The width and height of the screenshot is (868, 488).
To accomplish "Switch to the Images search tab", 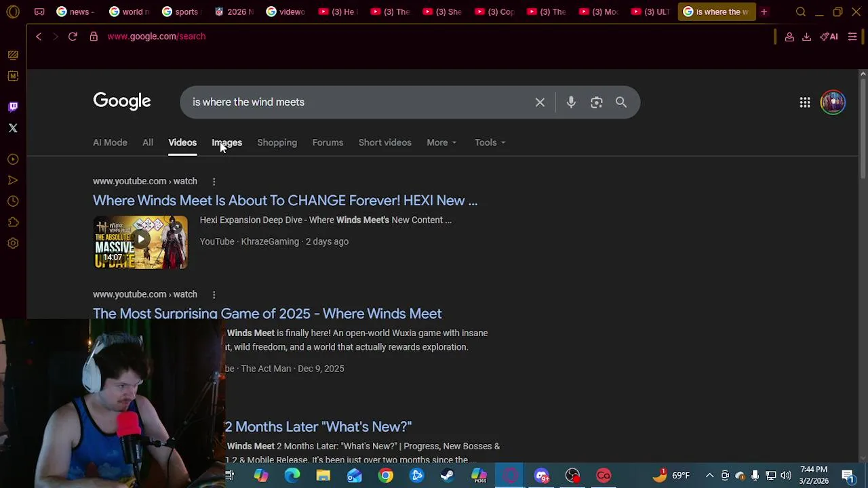I will [x=226, y=142].
